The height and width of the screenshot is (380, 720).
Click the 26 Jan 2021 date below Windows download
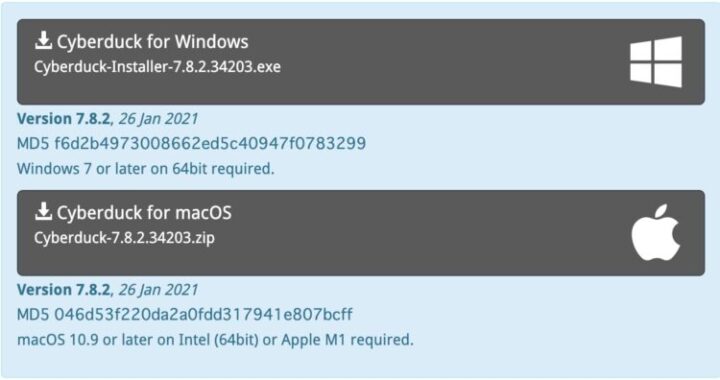click(158, 119)
